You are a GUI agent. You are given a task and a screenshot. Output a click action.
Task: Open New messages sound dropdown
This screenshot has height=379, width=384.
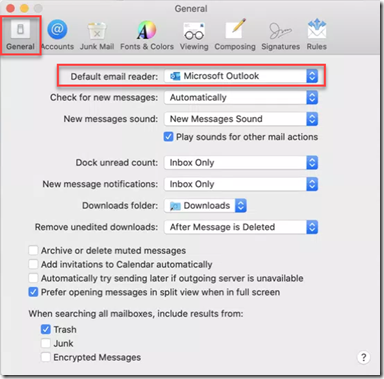(x=241, y=119)
